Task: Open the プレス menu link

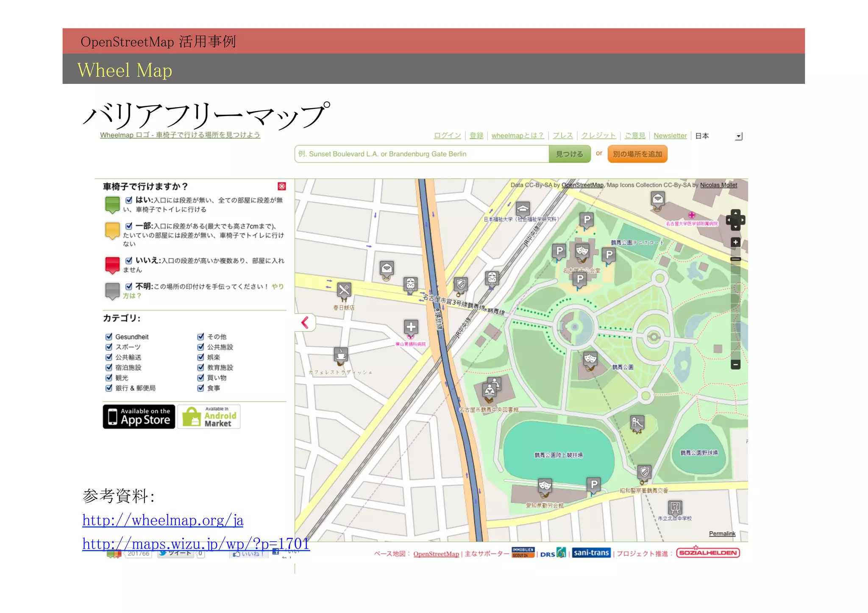Action: [562, 136]
